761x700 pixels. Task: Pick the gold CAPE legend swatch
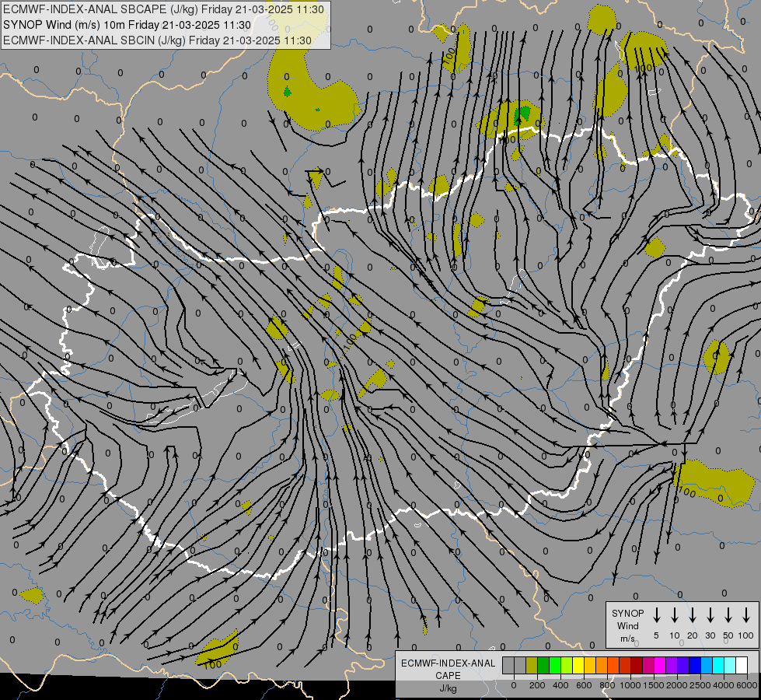coord(590,665)
